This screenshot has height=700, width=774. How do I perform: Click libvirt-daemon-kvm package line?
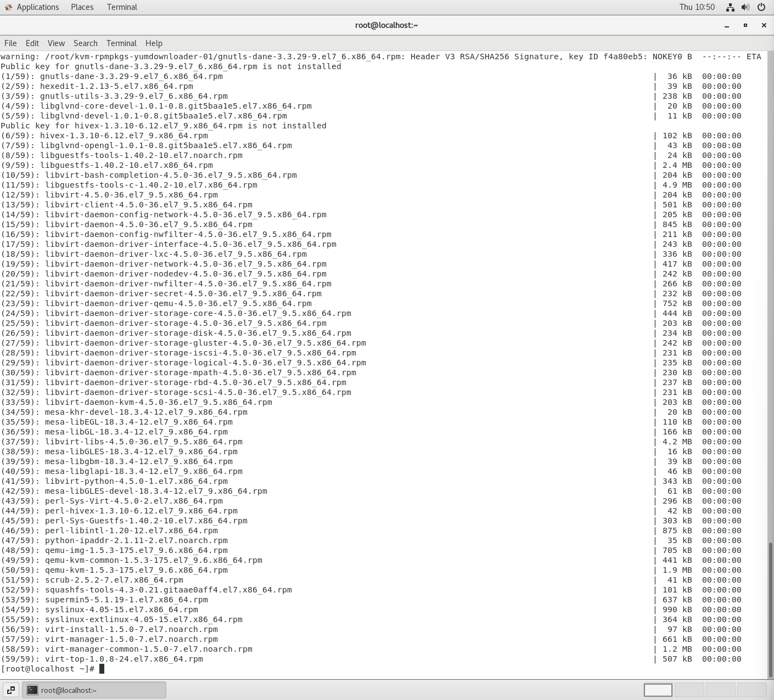click(158, 402)
